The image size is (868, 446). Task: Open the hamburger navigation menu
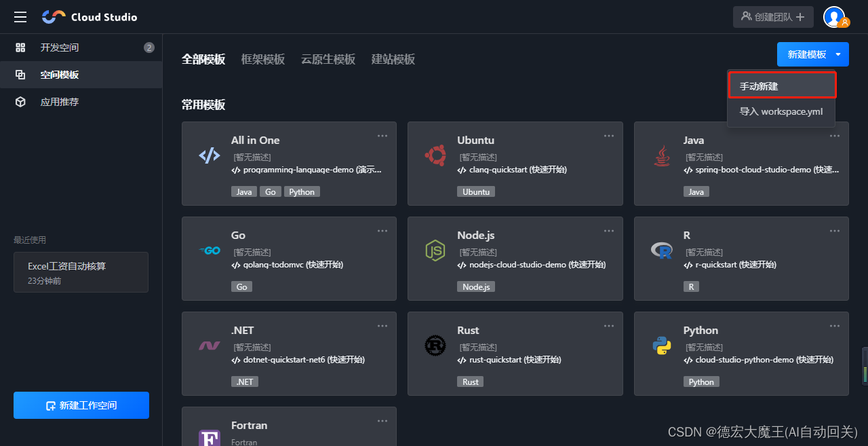click(20, 17)
